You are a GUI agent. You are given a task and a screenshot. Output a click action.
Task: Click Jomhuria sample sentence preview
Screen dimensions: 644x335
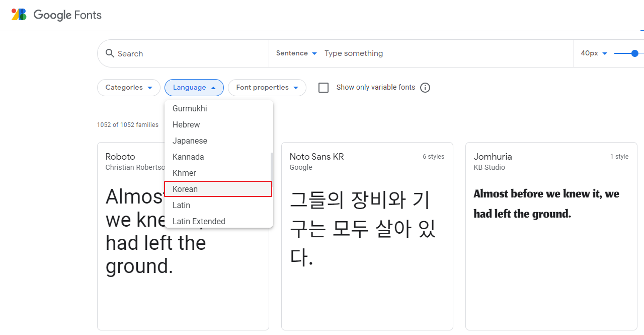pyautogui.click(x=546, y=204)
